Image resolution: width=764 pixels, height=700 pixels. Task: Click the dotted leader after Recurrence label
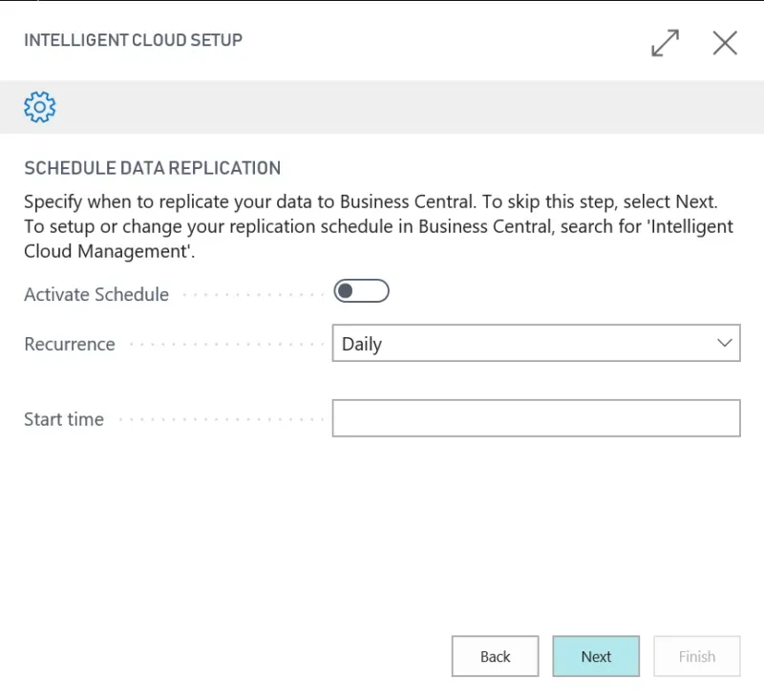point(226,345)
